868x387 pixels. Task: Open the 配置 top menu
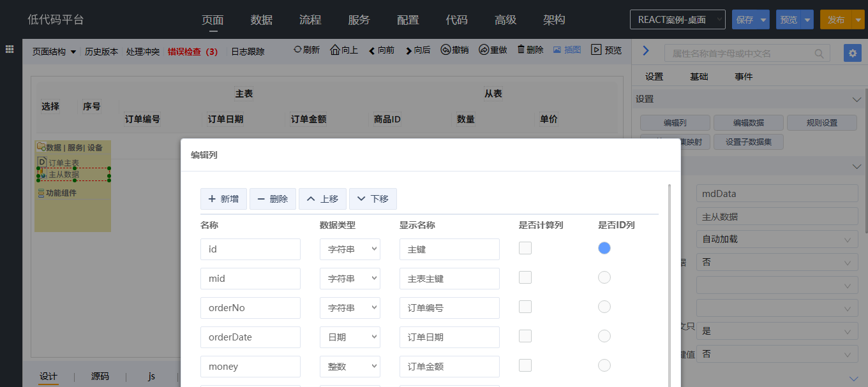pos(408,20)
